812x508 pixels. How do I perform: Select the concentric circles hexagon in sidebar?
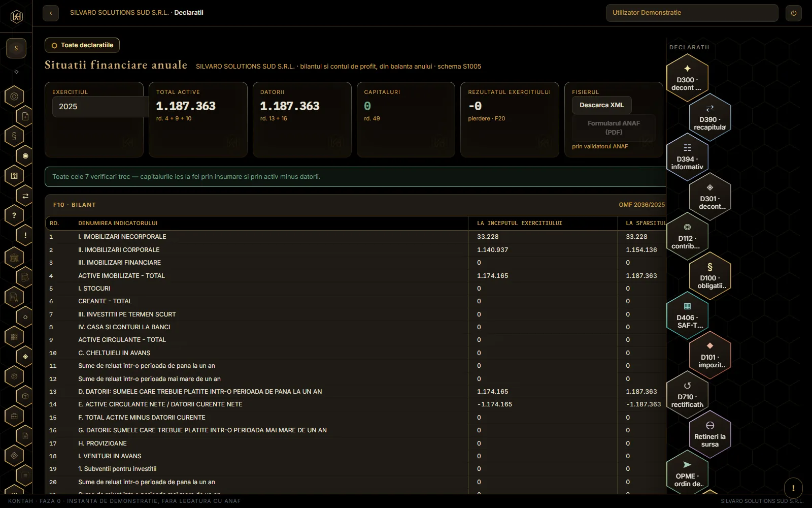(14, 97)
